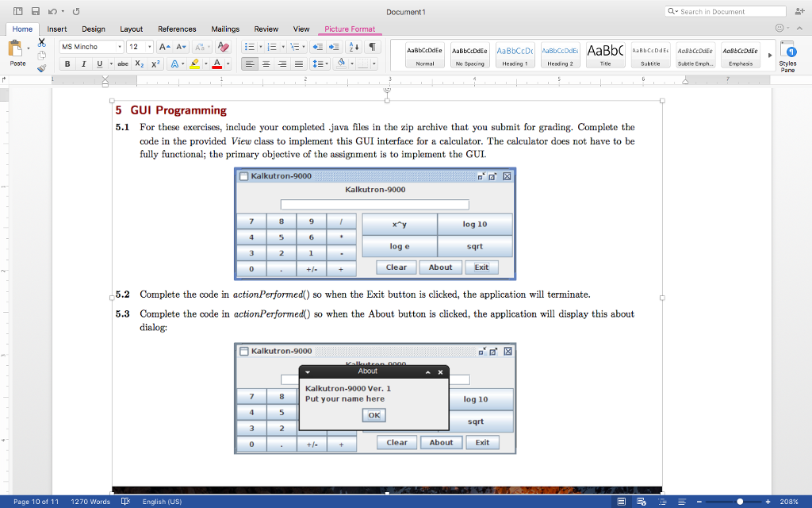Viewport: 812px width, 508px height.
Task: Toggle Italic formatting
Action: click(83, 63)
